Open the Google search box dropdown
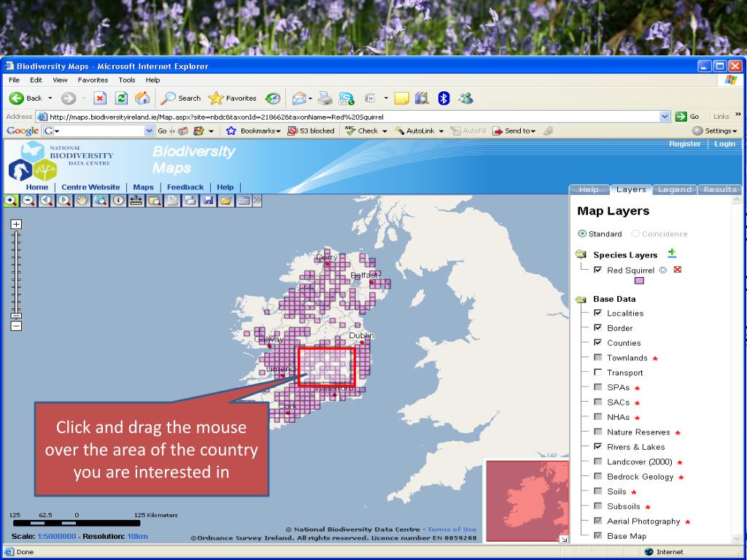The height and width of the screenshot is (560, 747). 149,131
